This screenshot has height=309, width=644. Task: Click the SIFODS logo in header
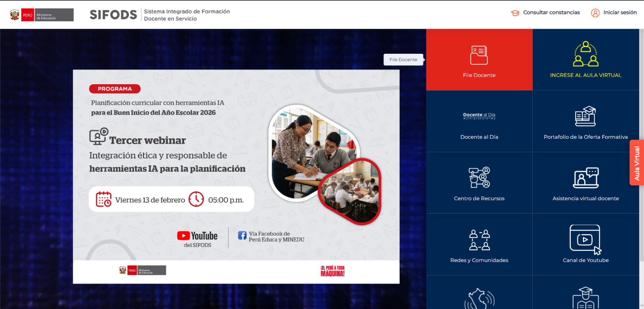[x=113, y=15]
